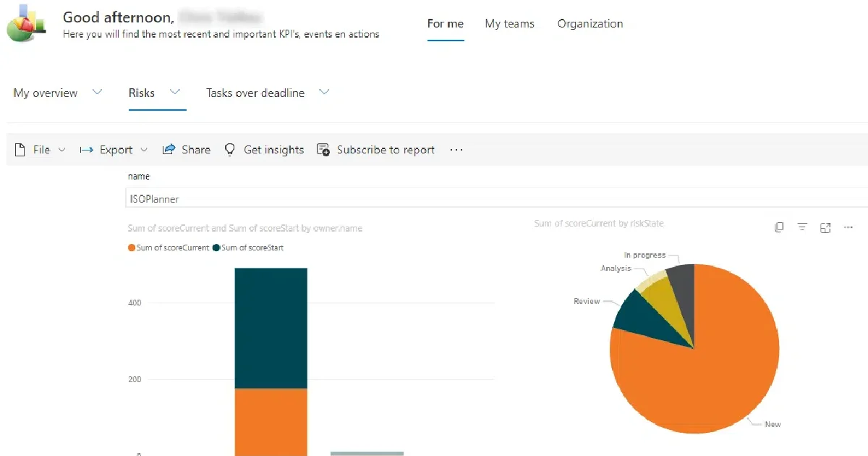Click Subscribe to report
Viewport: 868px width, 456px height.
pos(386,150)
